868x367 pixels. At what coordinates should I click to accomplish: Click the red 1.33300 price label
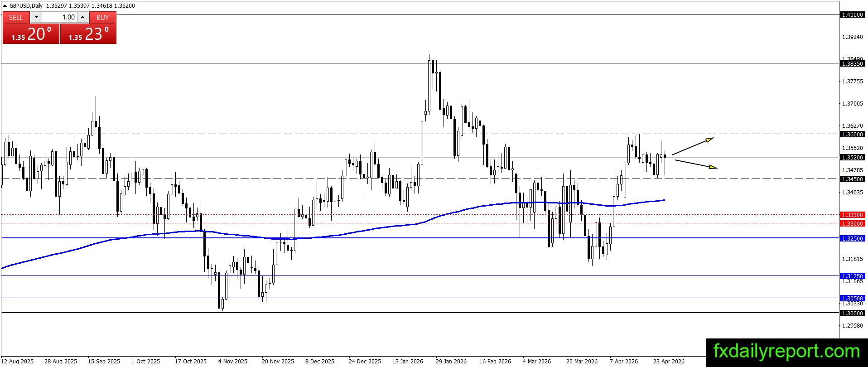[x=852, y=215]
